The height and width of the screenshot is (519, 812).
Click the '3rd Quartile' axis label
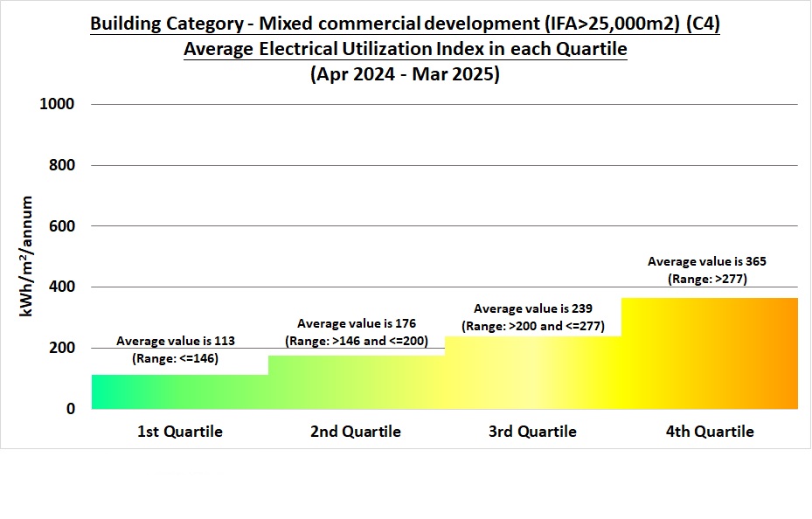click(x=532, y=431)
